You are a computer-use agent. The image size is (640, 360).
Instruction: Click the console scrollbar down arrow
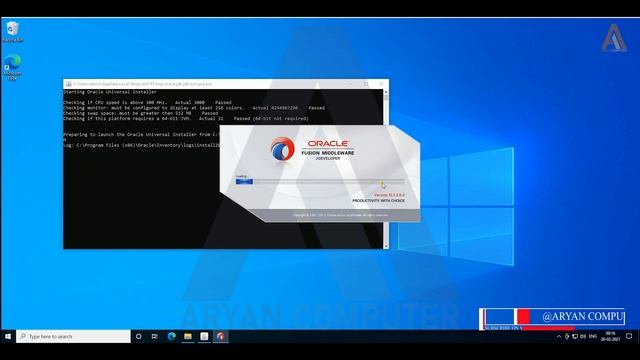(386, 246)
